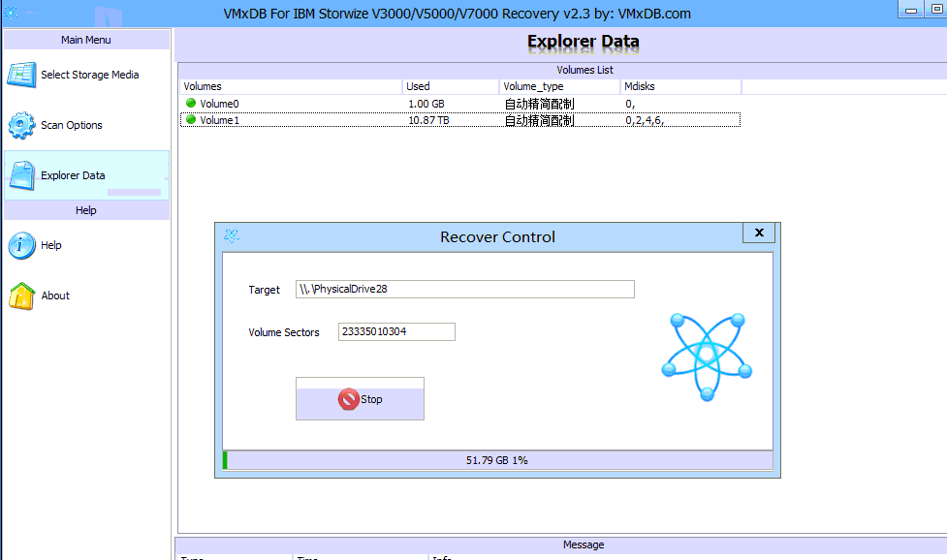
Task: Maximize the VMxDB main window
Action: (x=936, y=9)
